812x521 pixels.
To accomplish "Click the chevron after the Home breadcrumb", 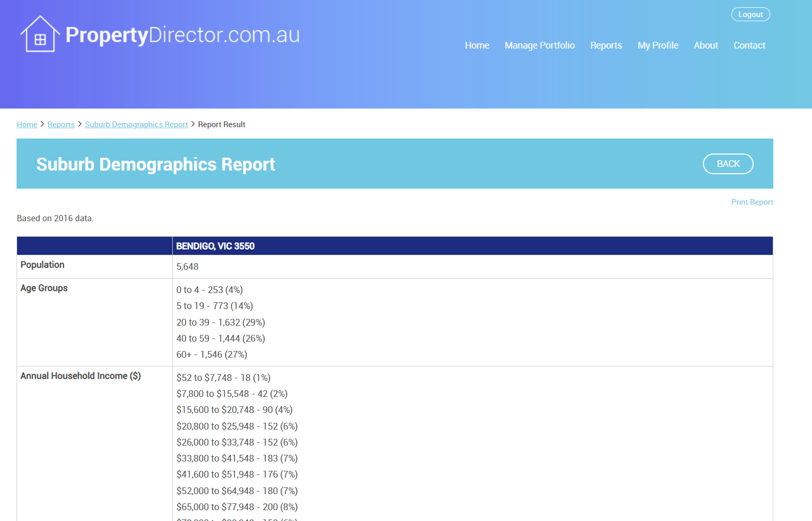I will tap(42, 124).
